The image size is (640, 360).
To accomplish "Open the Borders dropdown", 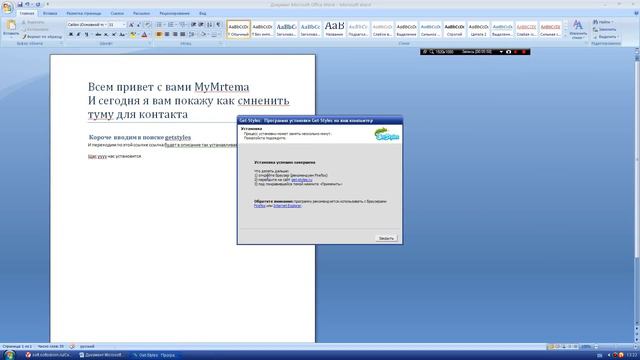I will (215, 35).
